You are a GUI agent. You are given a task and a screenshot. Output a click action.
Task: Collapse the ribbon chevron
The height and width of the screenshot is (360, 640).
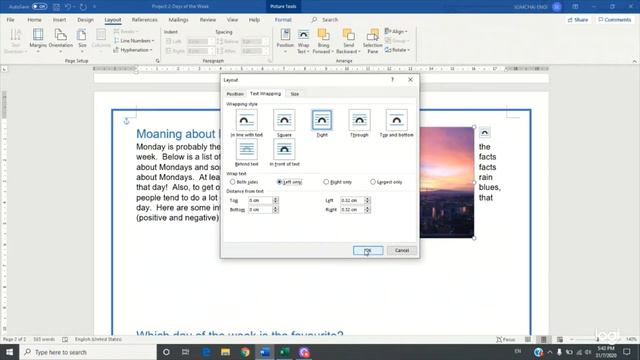click(x=634, y=61)
